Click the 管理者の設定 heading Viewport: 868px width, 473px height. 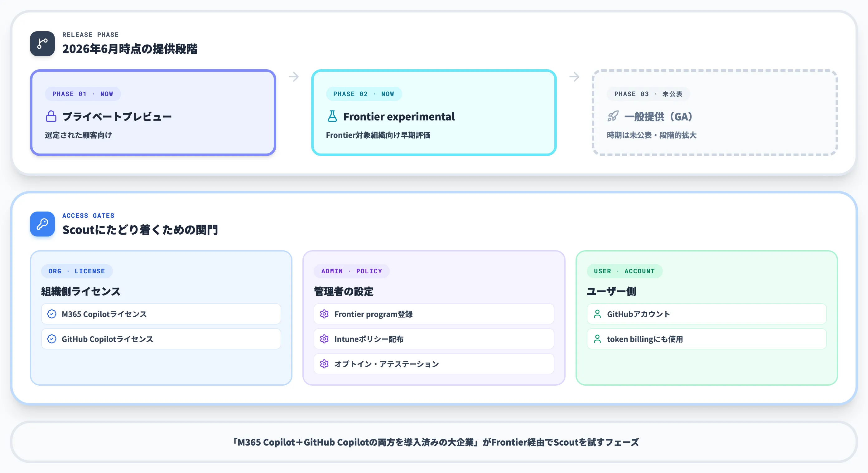[x=343, y=291]
